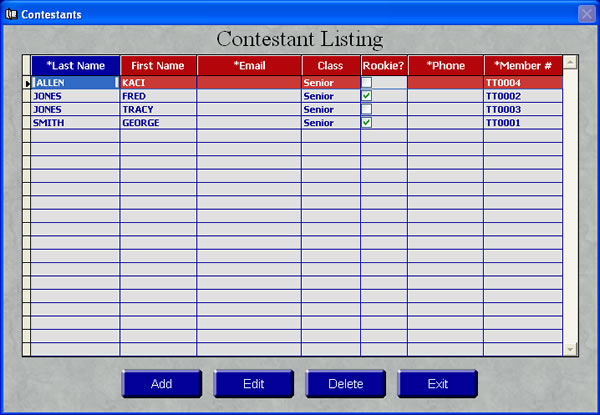Close the Contestants window
This screenshot has width=600, height=415.
586,14
